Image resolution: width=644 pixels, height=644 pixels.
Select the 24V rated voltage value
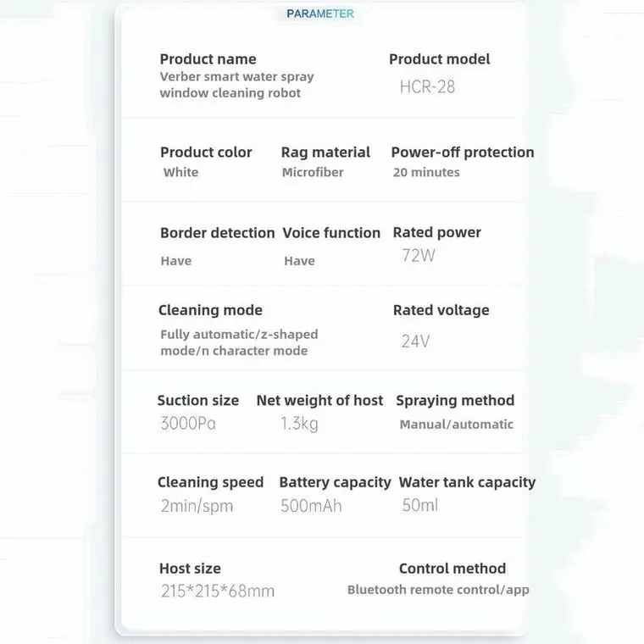coord(415,341)
